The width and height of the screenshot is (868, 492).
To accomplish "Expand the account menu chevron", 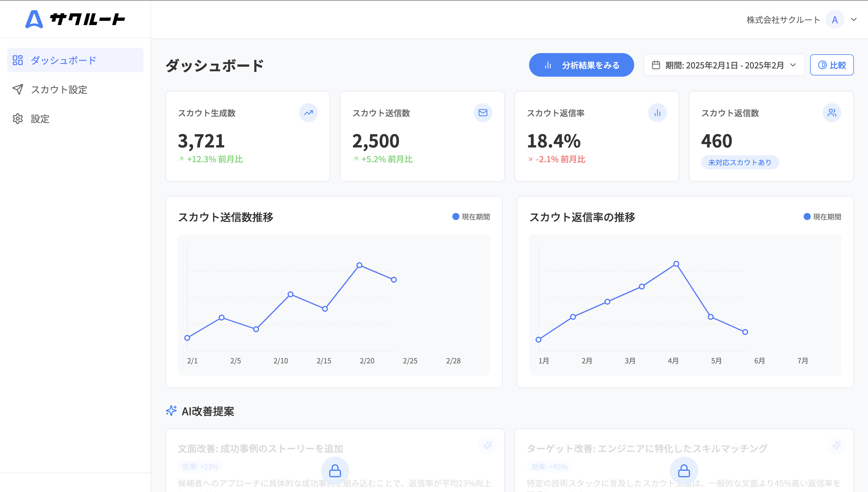I will pyautogui.click(x=854, y=19).
